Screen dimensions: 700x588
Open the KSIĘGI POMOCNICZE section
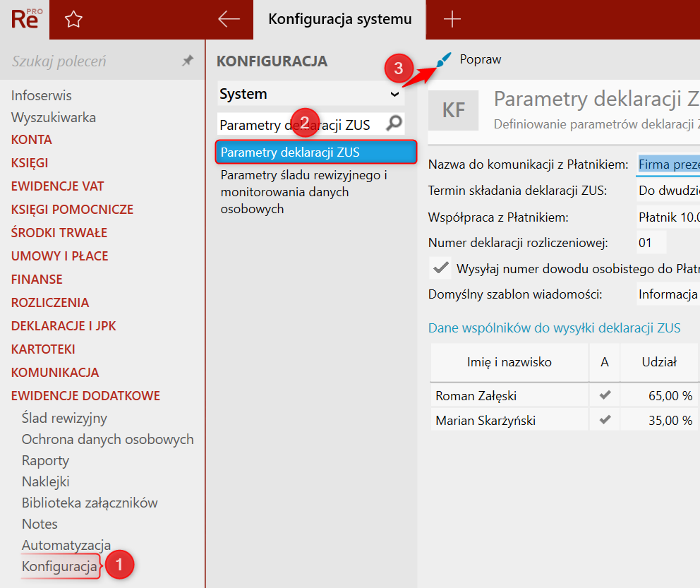[x=72, y=210]
